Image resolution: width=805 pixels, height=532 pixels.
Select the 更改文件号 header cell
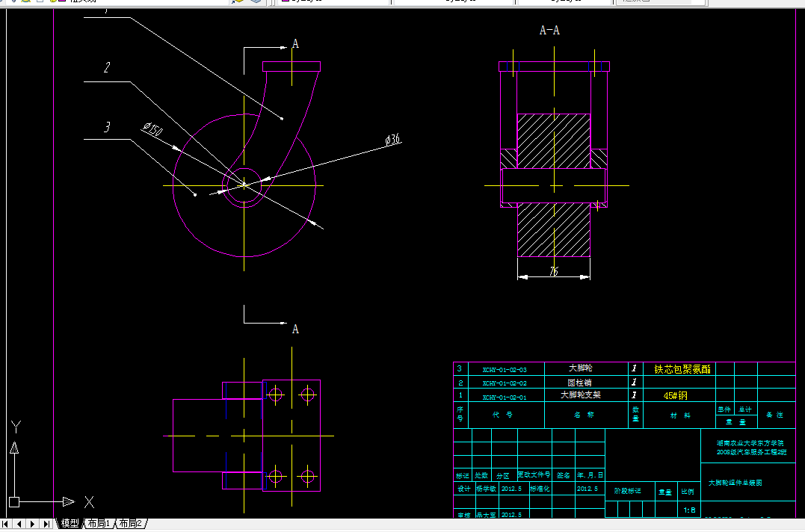534,474
